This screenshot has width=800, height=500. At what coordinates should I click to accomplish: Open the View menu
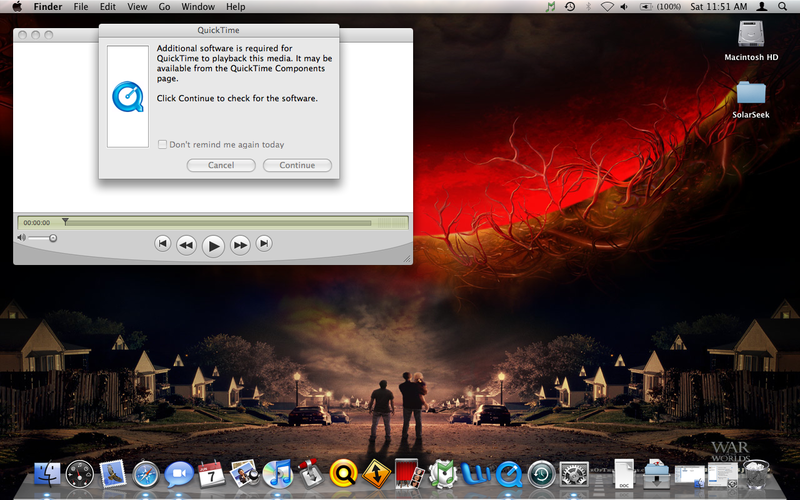(137, 7)
